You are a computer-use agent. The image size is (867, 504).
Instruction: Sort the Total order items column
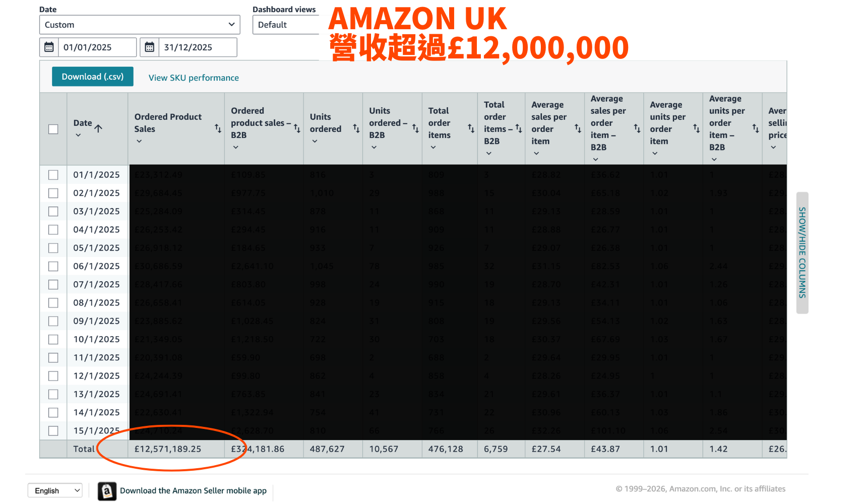click(471, 129)
